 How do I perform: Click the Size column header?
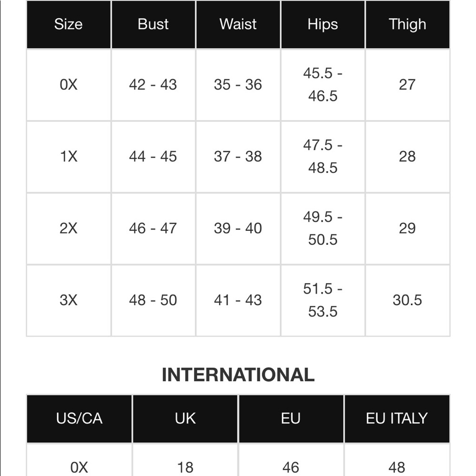click(69, 24)
